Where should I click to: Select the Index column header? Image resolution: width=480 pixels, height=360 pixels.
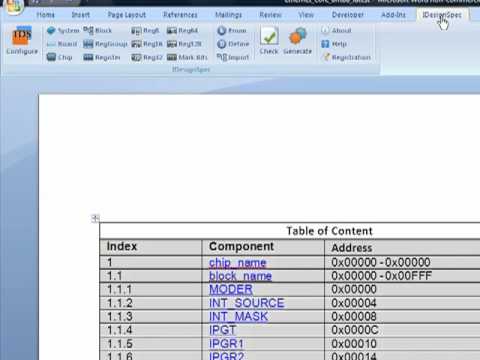point(122,247)
